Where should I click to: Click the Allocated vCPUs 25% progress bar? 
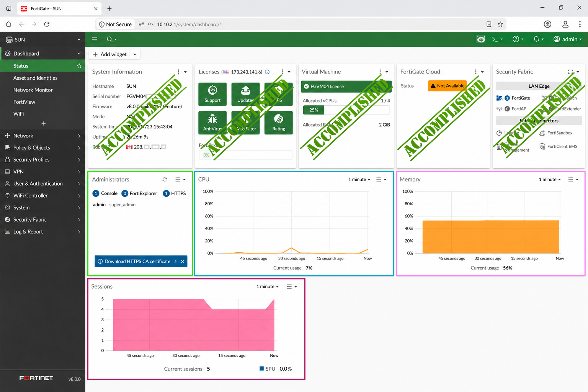pyautogui.click(x=346, y=110)
